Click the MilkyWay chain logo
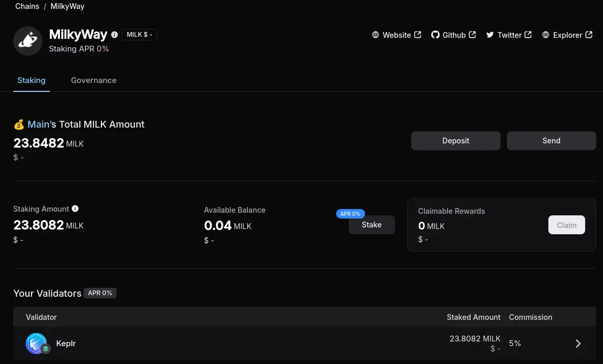 (x=28, y=41)
